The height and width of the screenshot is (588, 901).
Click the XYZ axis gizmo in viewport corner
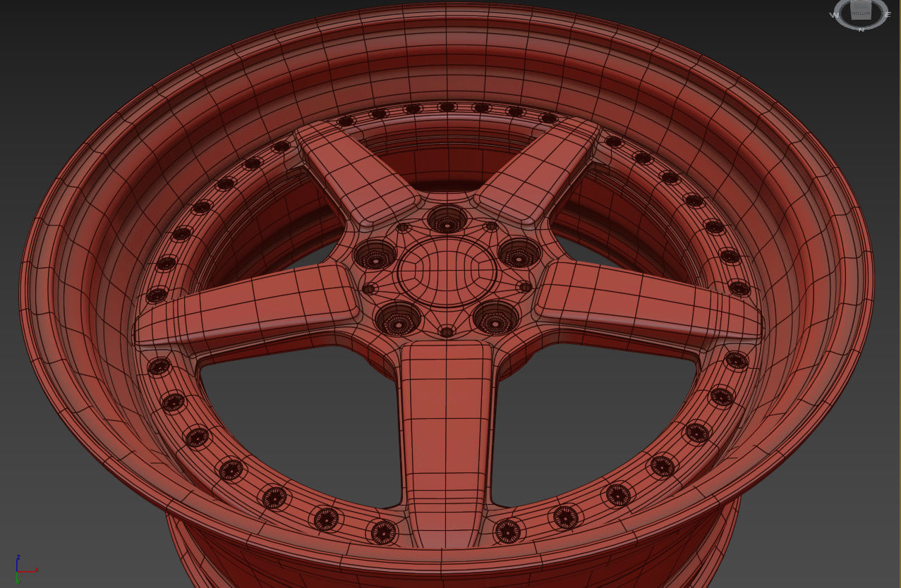coord(26,569)
